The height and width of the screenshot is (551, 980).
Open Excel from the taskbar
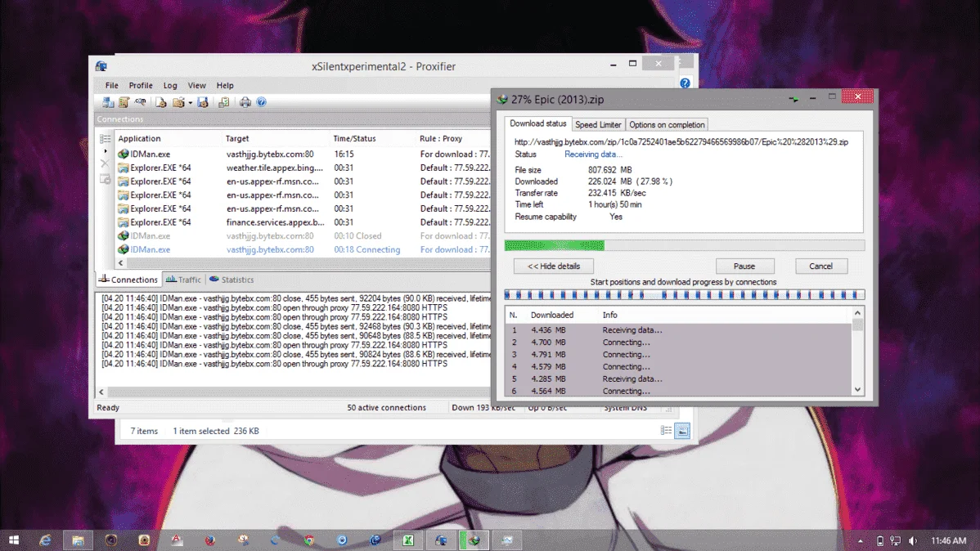408,540
